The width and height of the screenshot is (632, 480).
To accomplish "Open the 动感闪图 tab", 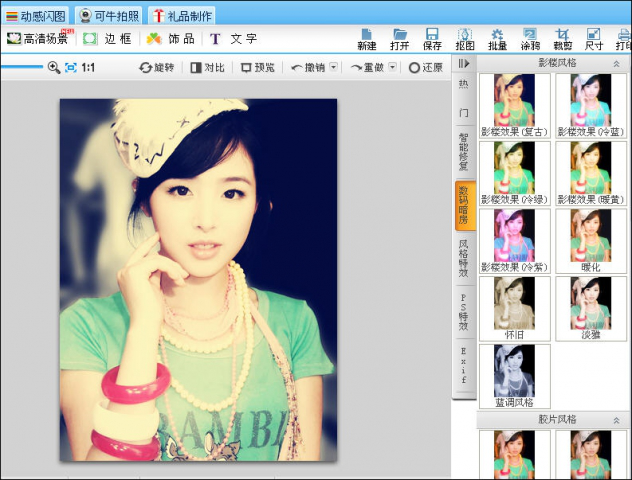I will coord(35,16).
